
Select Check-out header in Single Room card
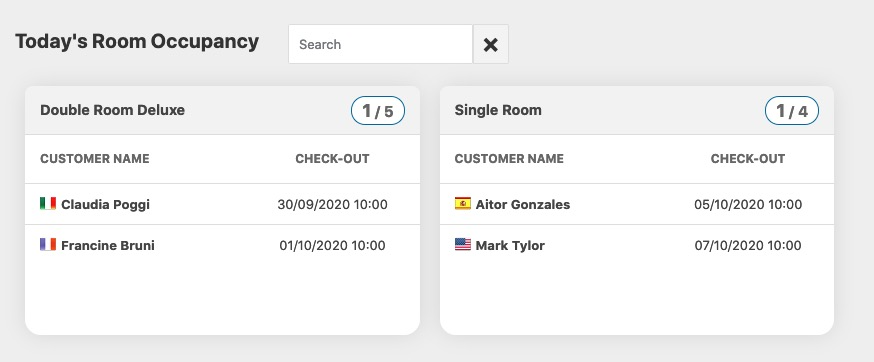[x=748, y=159]
